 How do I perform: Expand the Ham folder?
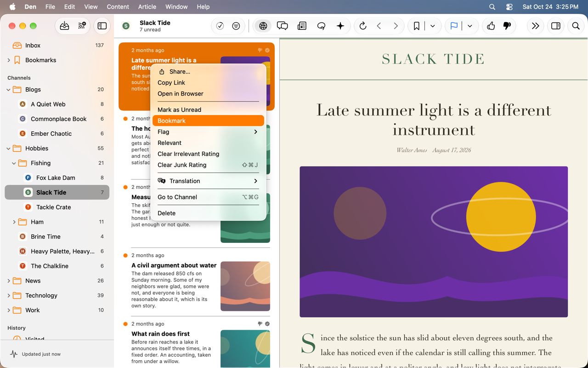(14, 222)
